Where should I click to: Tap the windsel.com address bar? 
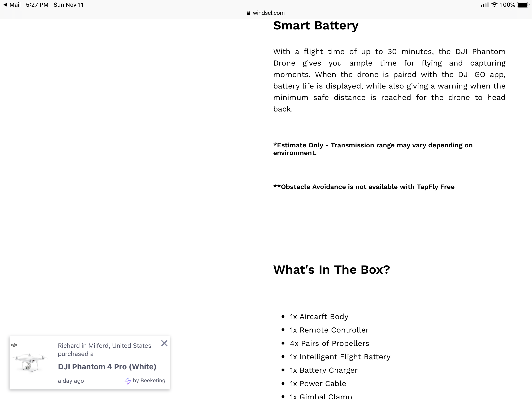point(266,13)
